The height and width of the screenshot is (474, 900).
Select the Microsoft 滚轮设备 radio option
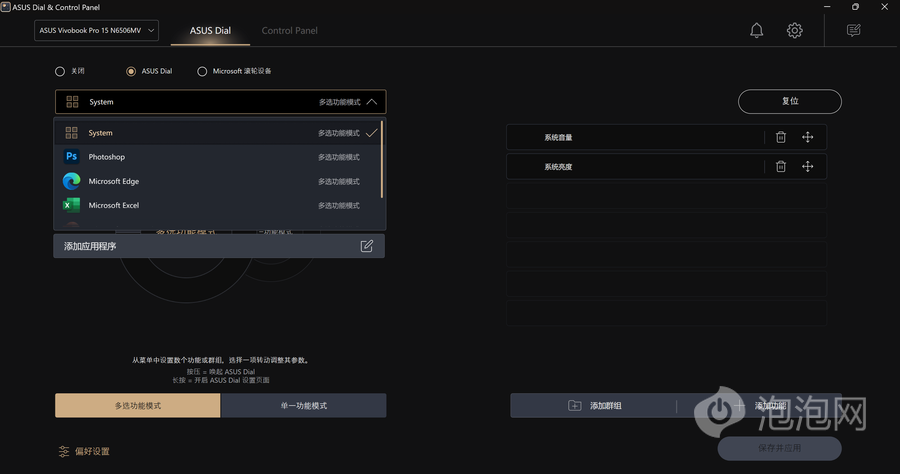coord(202,72)
